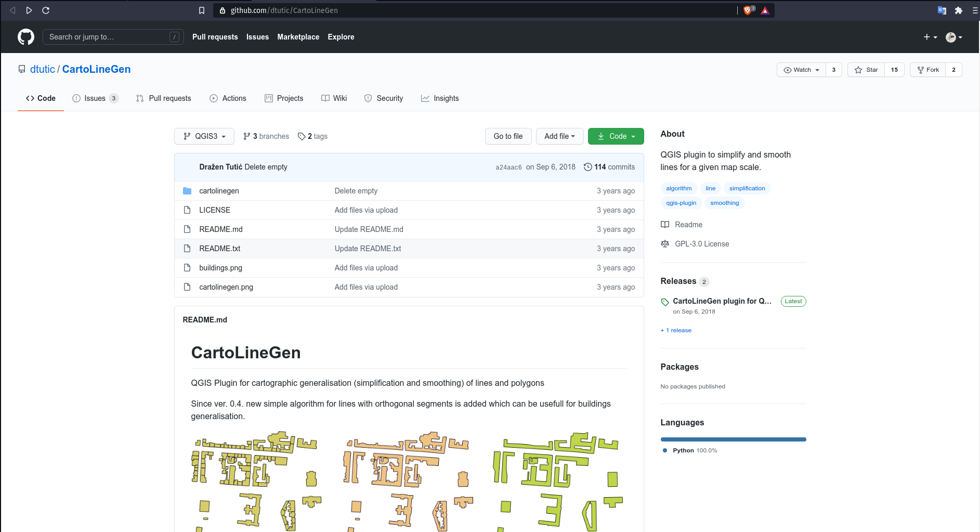Focus the Search or jump to field
This screenshot has height=532, width=980.
(113, 37)
